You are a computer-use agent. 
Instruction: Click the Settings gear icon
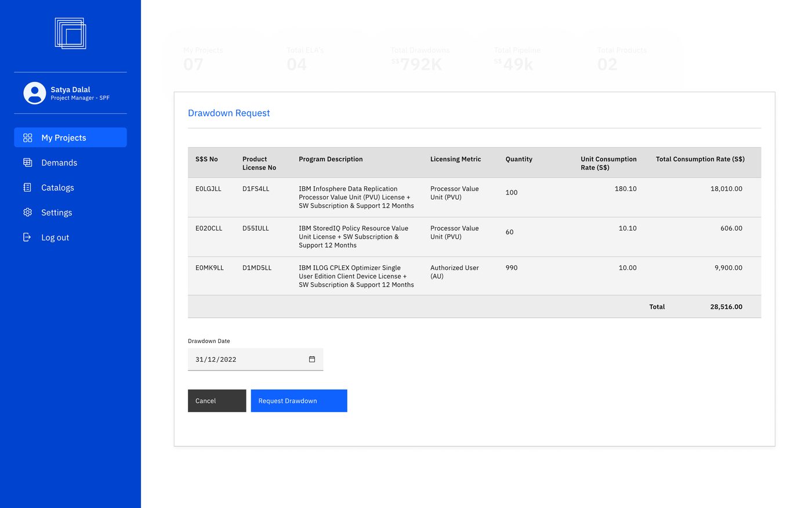[x=27, y=212]
